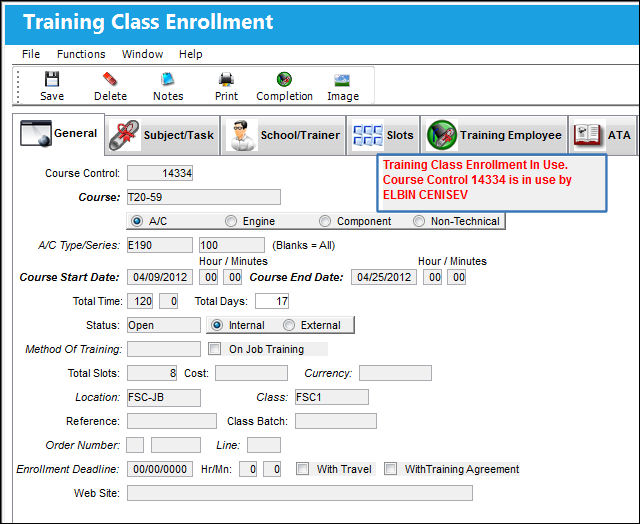Choose the External radio option

(x=289, y=325)
